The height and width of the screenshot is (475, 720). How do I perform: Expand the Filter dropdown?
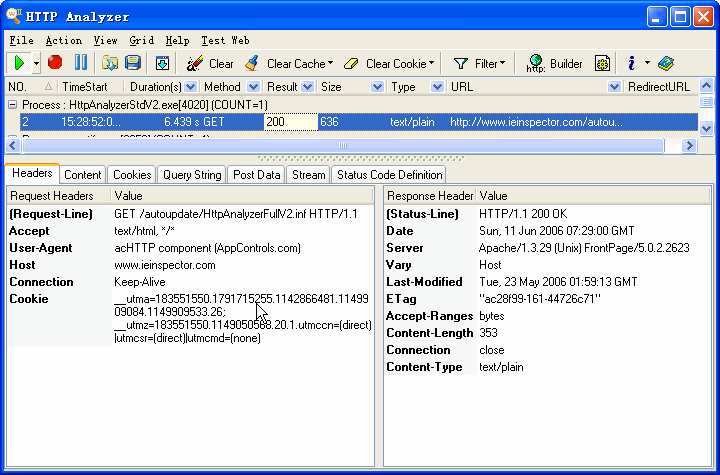(480, 63)
